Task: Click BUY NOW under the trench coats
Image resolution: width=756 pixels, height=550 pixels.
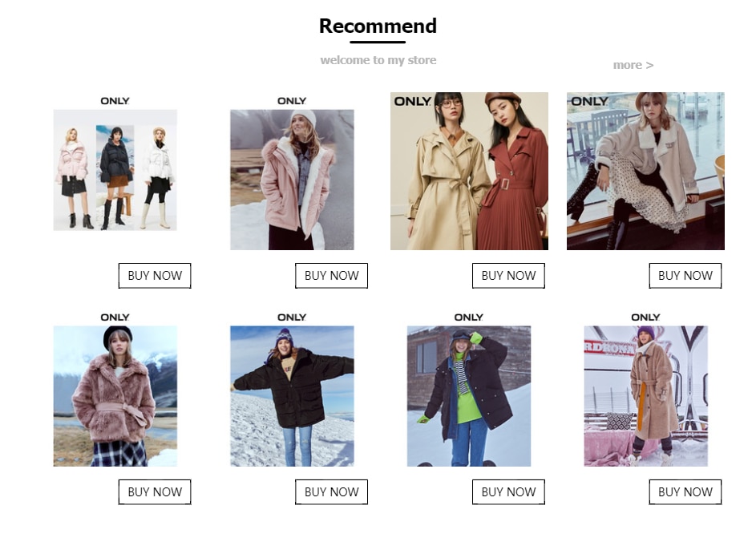Action: pos(508,276)
